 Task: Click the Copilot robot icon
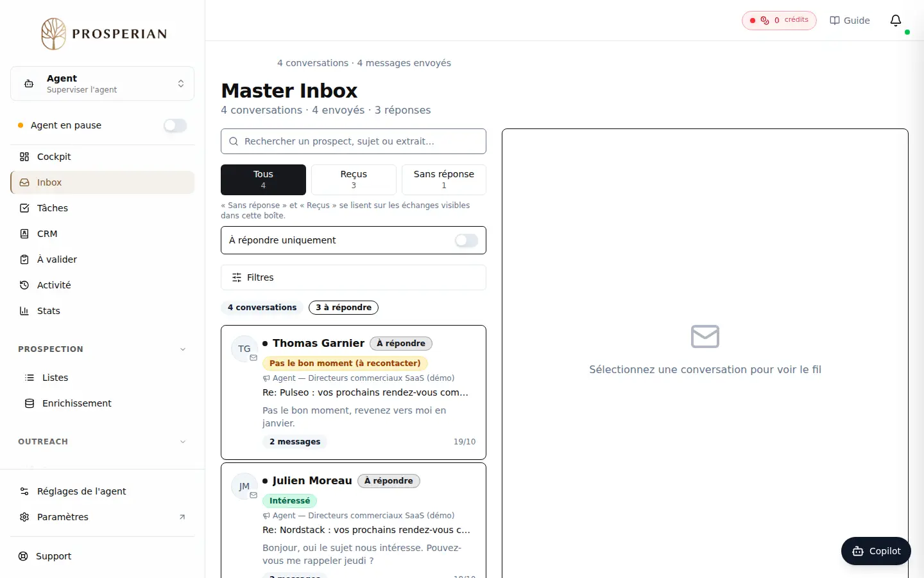tap(858, 551)
